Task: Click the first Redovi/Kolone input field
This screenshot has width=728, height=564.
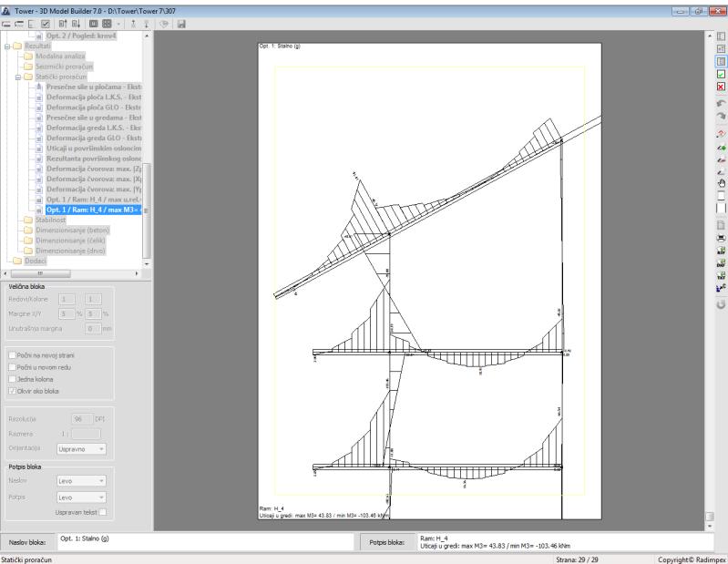Action: pos(67,300)
